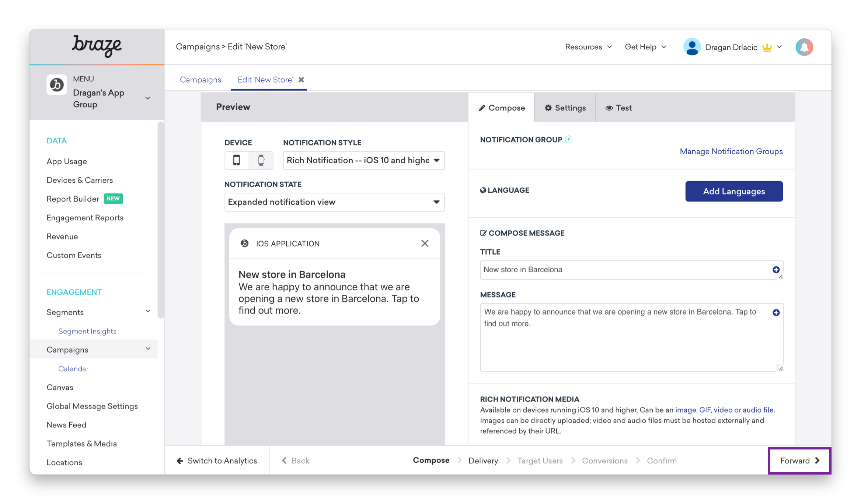This screenshot has height=504, width=861.
Task: Click the plus icon in the Message field
Action: pos(776,312)
